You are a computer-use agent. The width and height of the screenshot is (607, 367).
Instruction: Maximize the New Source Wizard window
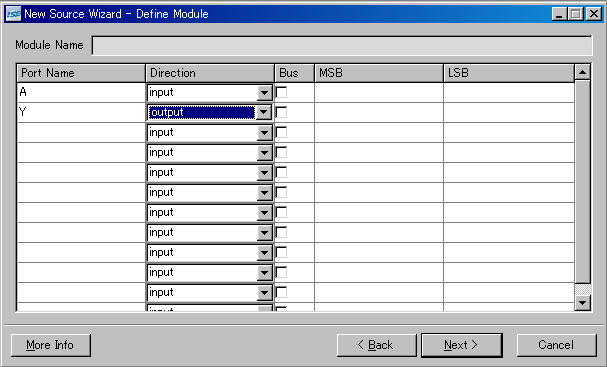(576, 14)
